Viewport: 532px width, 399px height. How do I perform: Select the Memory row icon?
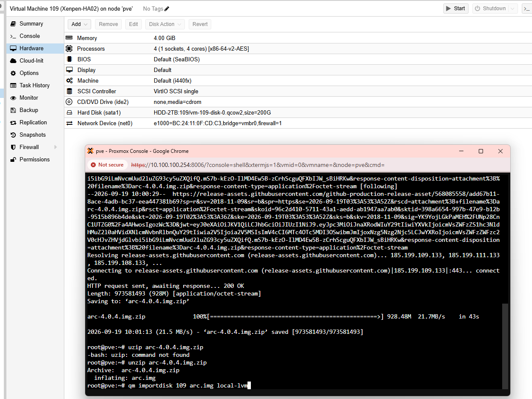click(69, 38)
